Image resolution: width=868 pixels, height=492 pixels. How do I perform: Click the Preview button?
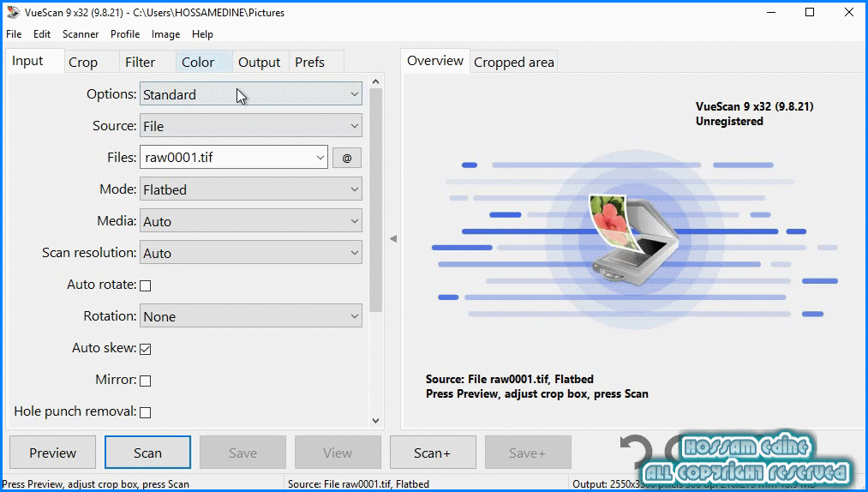52,453
